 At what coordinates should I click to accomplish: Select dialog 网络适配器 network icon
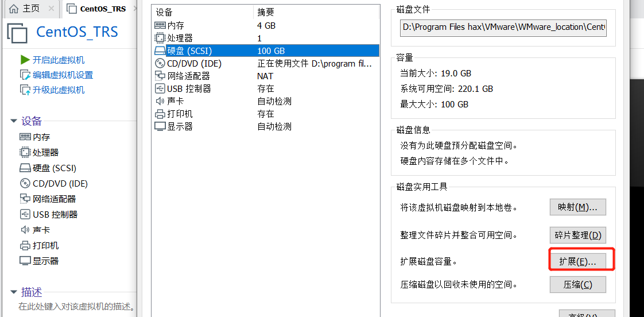tap(160, 76)
